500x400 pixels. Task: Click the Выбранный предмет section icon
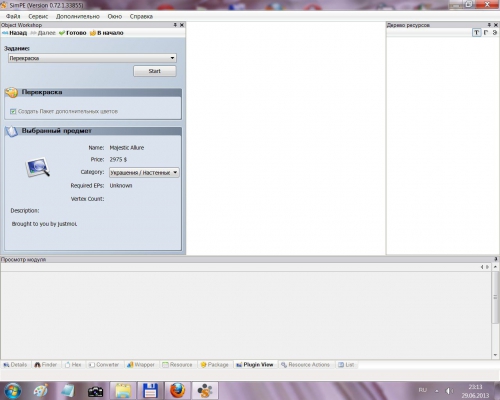pyautogui.click(x=12, y=131)
